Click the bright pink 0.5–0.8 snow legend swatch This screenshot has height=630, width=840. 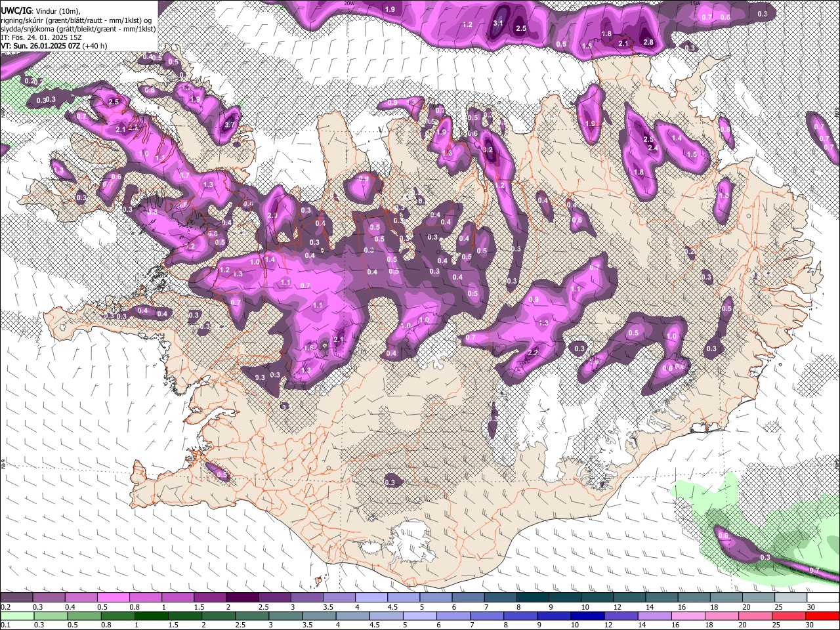click(113, 598)
